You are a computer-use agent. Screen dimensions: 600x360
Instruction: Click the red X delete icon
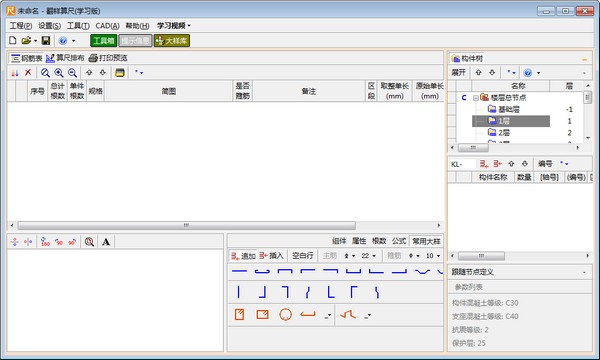(28, 72)
